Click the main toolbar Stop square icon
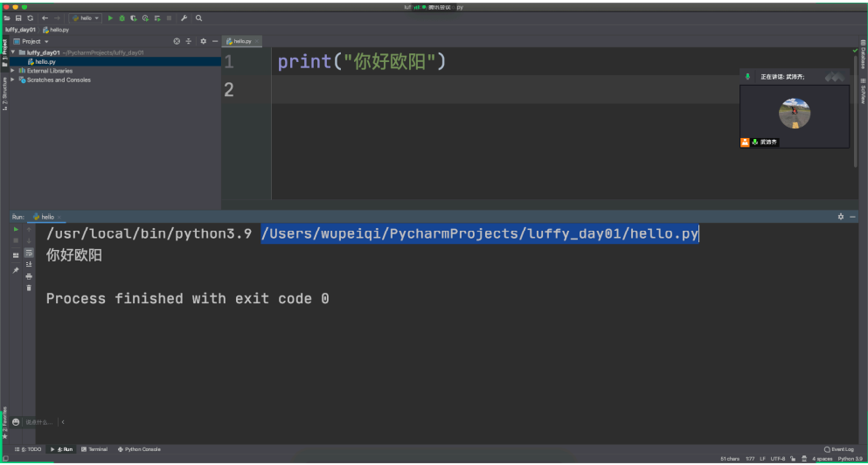This screenshot has width=868, height=465. tap(169, 18)
